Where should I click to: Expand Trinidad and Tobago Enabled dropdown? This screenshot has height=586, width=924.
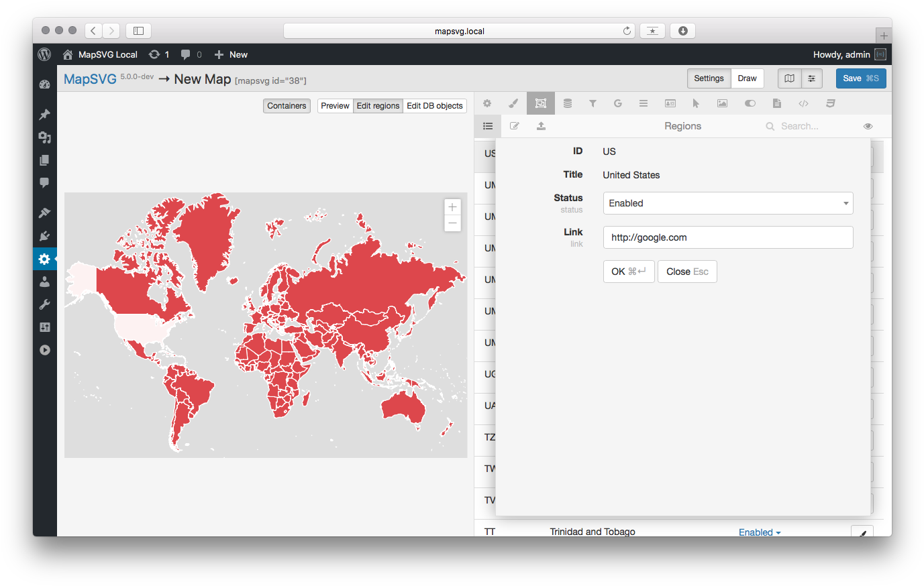[760, 532]
